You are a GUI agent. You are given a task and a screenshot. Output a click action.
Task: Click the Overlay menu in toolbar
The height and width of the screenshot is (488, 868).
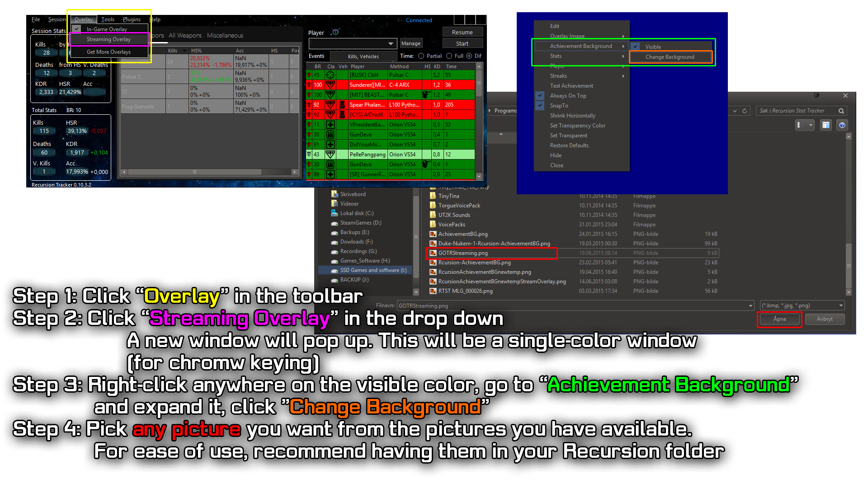(83, 19)
